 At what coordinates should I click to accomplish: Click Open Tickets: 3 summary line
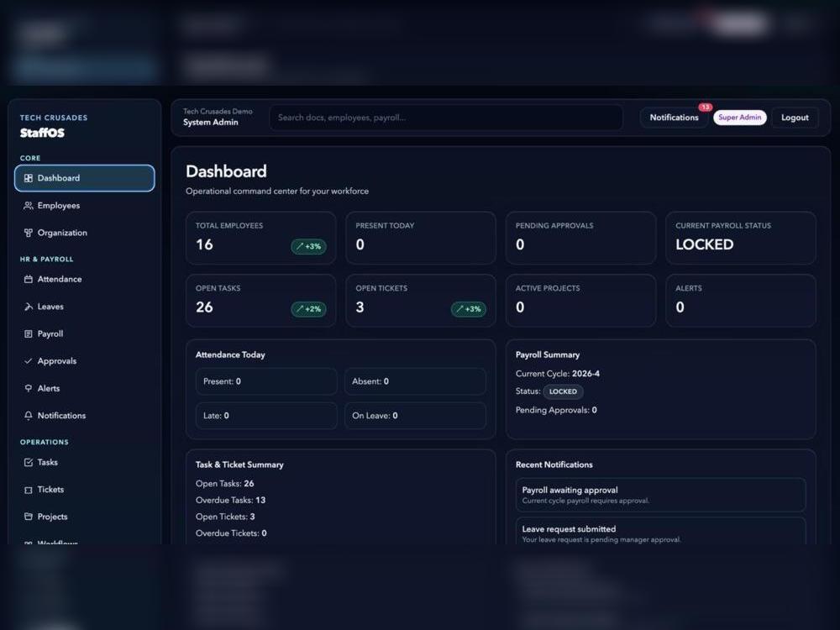pyautogui.click(x=225, y=517)
